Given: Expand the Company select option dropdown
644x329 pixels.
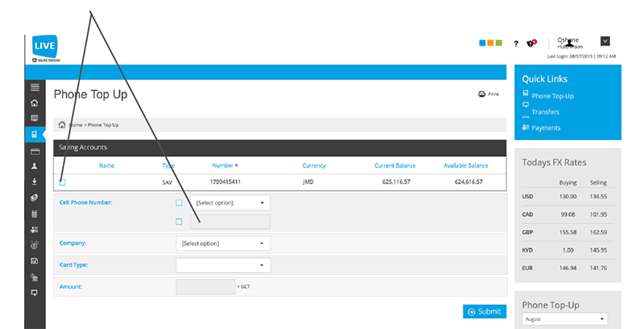Looking at the screenshot, I should pos(223,243).
